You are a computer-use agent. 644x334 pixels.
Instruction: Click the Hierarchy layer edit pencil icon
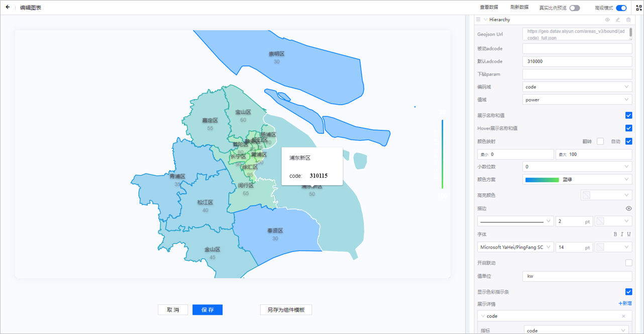point(618,20)
